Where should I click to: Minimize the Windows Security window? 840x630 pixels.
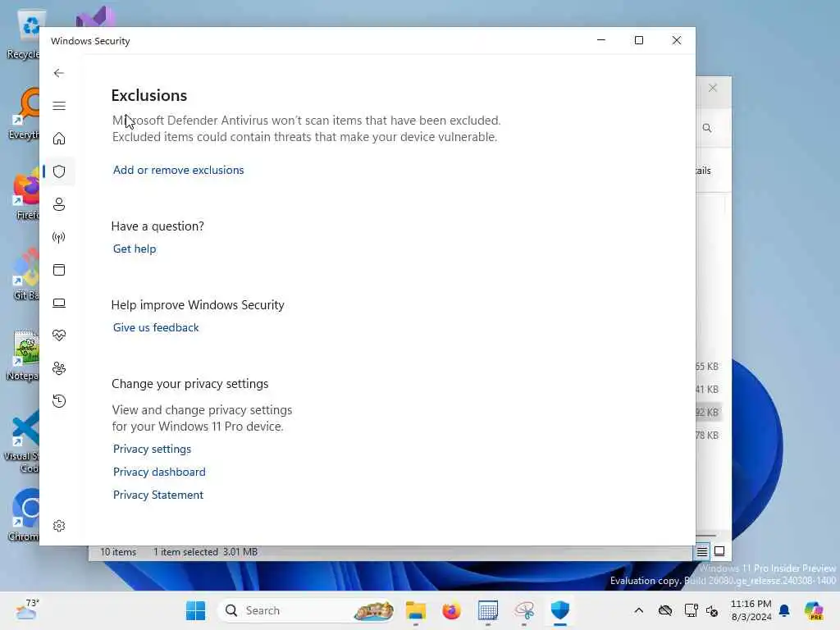click(x=601, y=40)
